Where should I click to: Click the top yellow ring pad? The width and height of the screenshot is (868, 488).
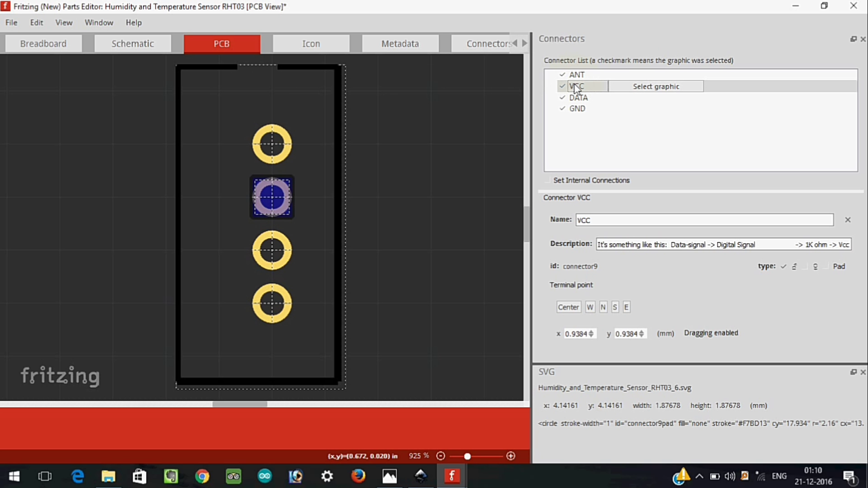click(x=272, y=144)
